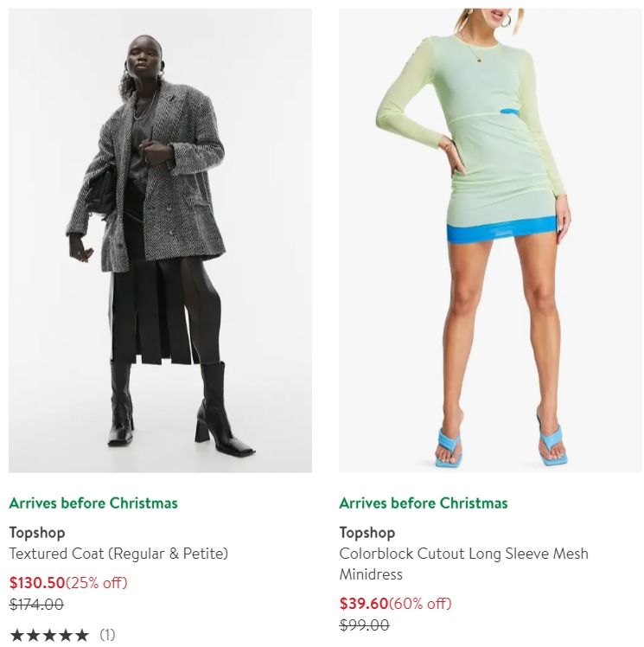Viewport: 644px width, 647px height.
Task: Click the fifth star in coat rating
Action: point(81,635)
